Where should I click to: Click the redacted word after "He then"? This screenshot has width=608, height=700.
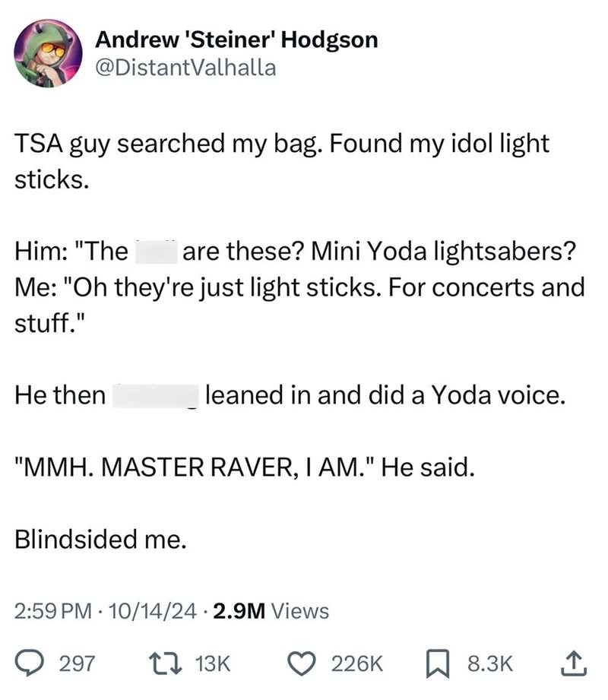(x=156, y=395)
